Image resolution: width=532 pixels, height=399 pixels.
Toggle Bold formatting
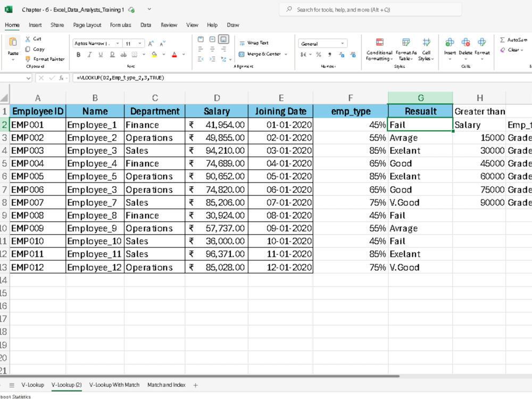(x=78, y=55)
